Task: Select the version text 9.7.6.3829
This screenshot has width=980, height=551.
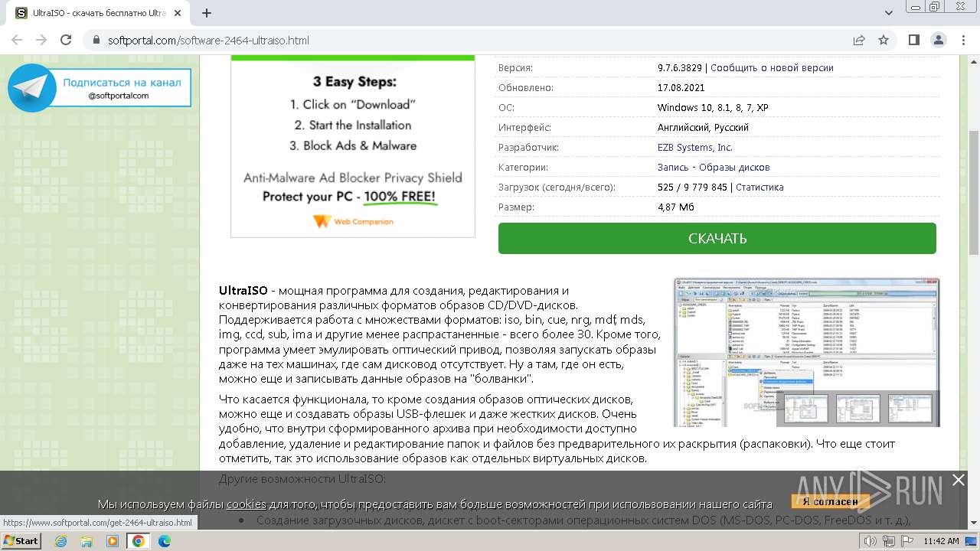Action: [x=679, y=67]
